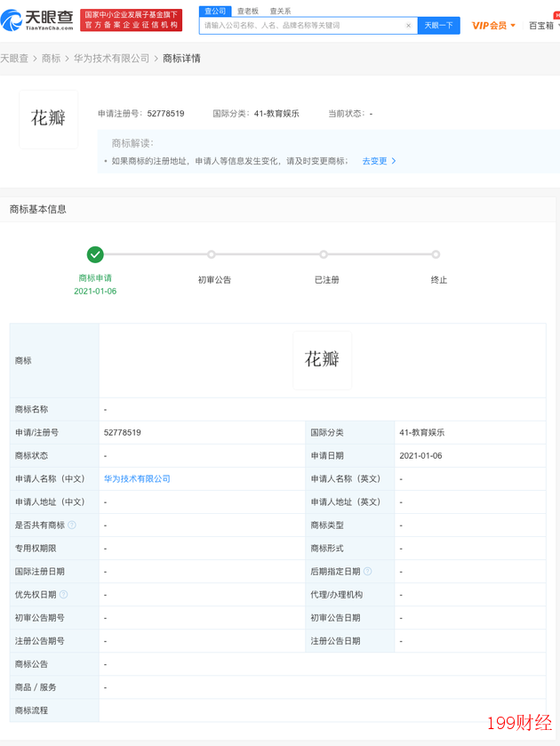Viewport: 560px width, 746px height.
Task: Click the TianYanCha logo
Action: tap(36, 20)
